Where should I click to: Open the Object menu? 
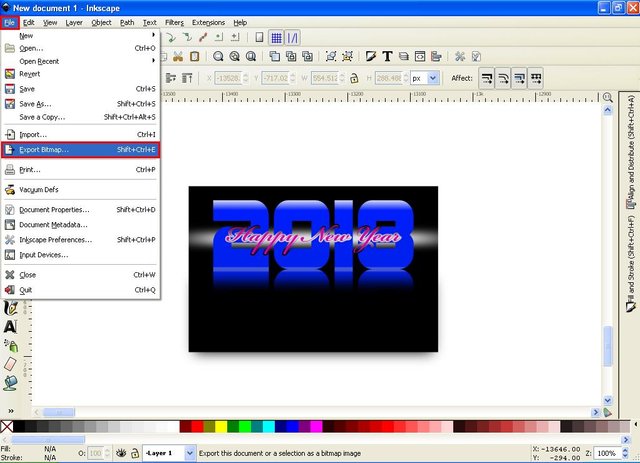pyautogui.click(x=101, y=22)
